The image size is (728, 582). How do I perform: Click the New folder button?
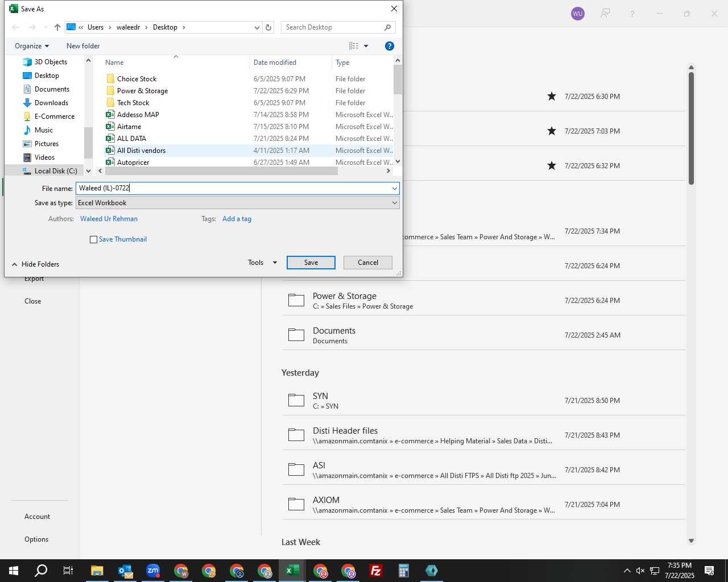click(x=83, y=46)
